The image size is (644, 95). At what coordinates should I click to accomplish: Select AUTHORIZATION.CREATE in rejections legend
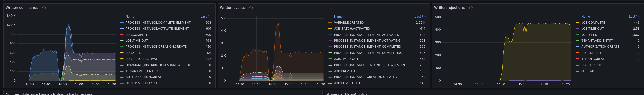pyautogui.click(x=600, y=47)
